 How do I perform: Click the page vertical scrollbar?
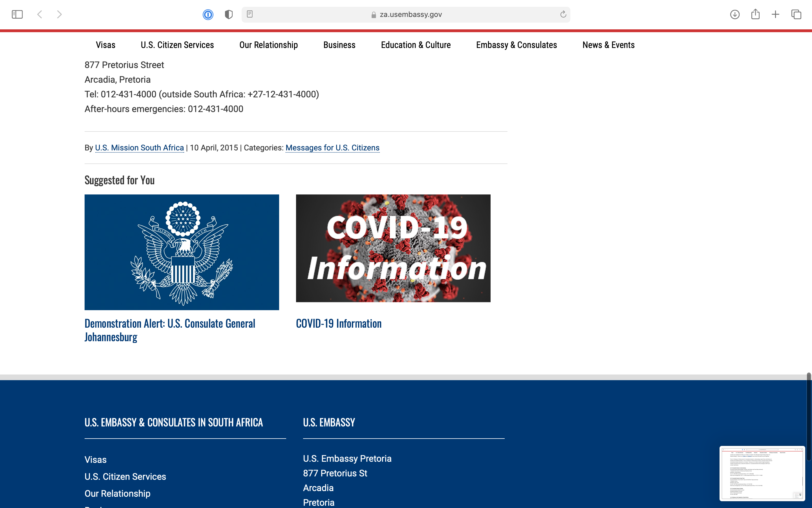[809, 417]
